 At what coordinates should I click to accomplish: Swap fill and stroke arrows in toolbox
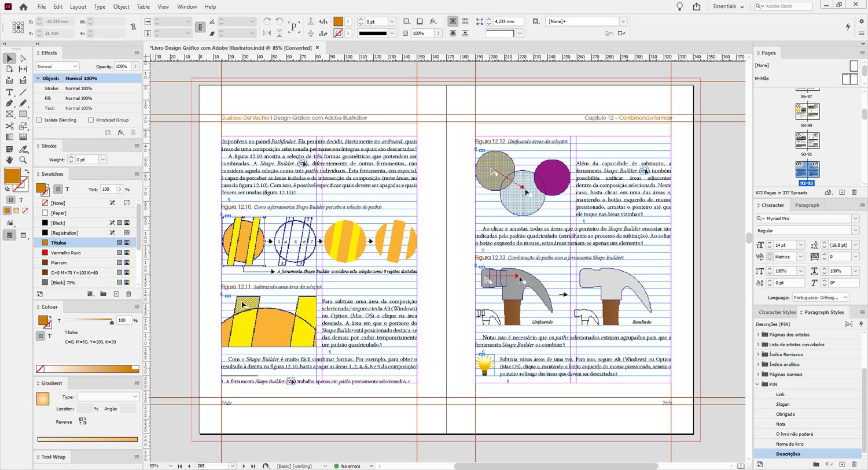pyautogui.click(x=27, y=172)
